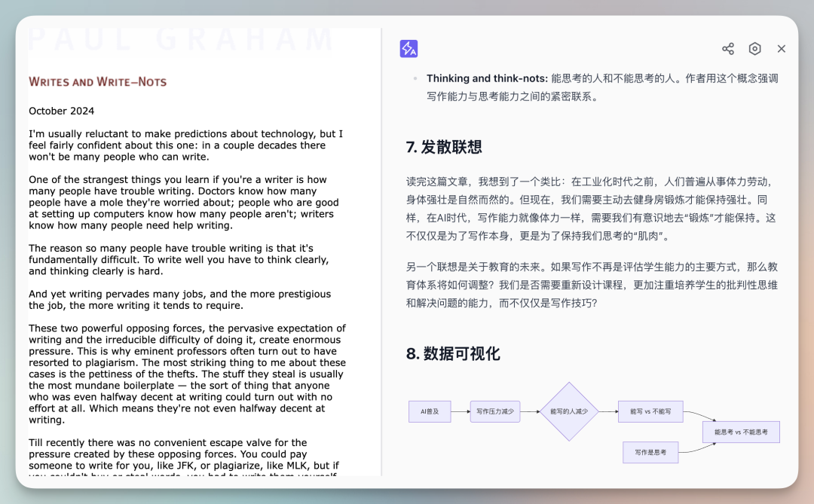This screenshot has width=814, height=504.
Task: Click the '能写的人减少' diamond node
Action: click(569, 411)
